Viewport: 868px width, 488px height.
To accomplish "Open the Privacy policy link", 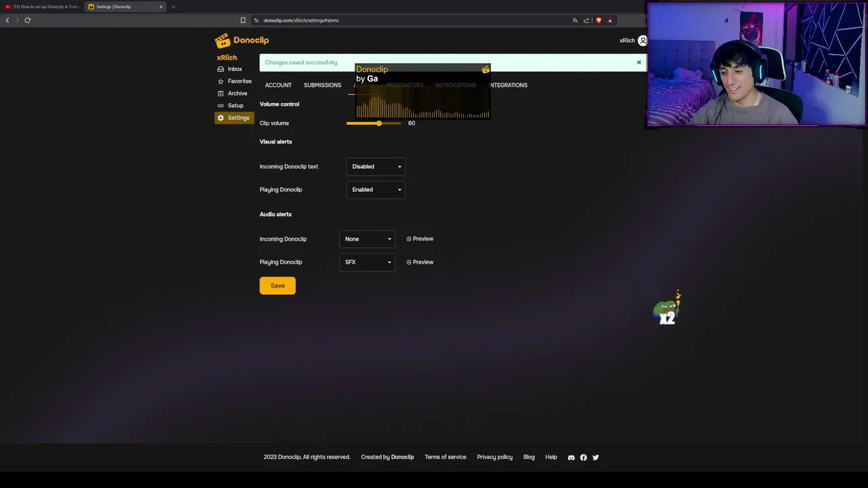I will pos(494,457).
